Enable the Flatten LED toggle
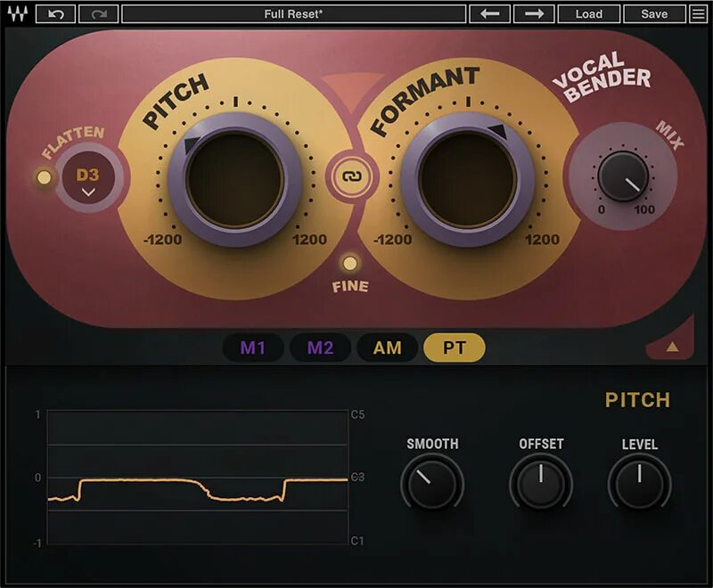 pyautogui.click(x=44, y=177)
